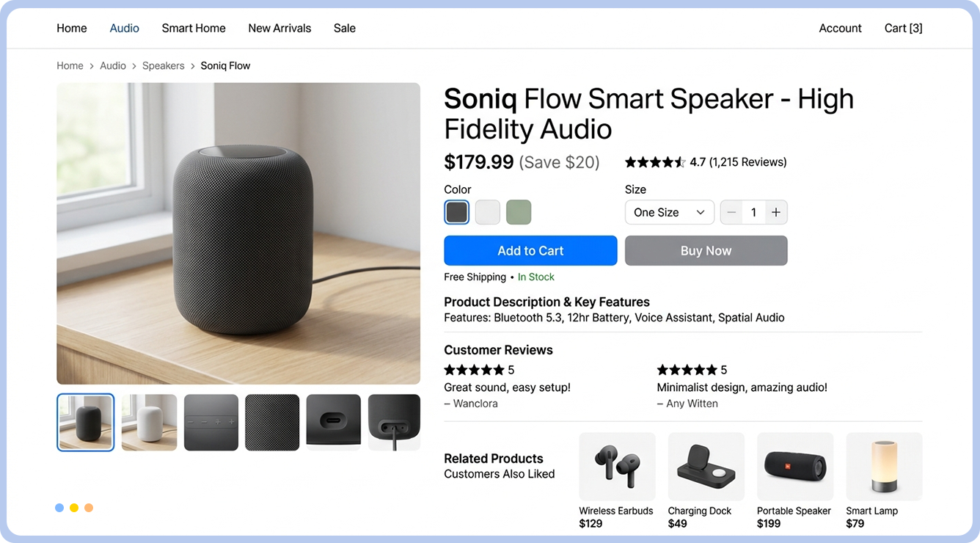Open the New Arrivals menu
The image size is (980, 543).
point(279,28)
